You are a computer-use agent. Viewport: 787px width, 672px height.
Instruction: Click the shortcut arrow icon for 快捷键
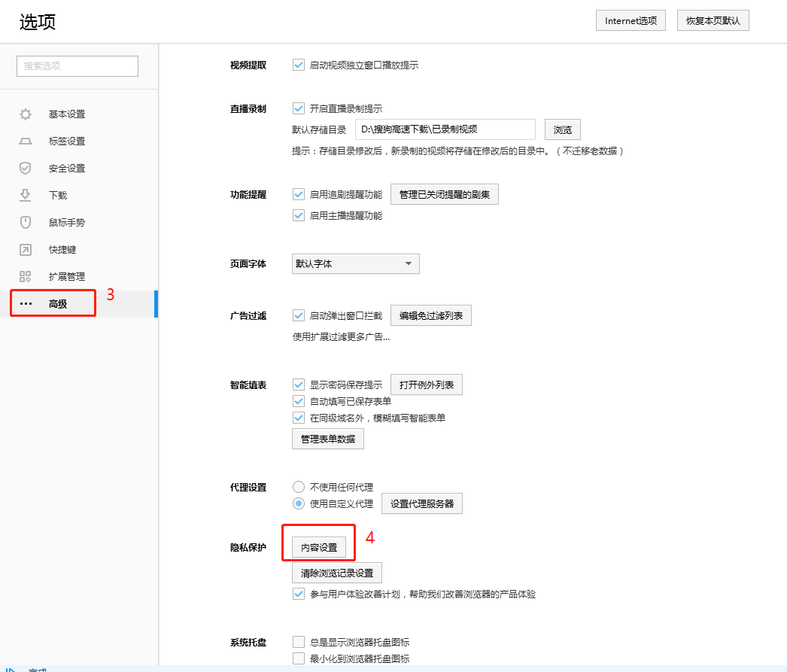pos(26,250)
